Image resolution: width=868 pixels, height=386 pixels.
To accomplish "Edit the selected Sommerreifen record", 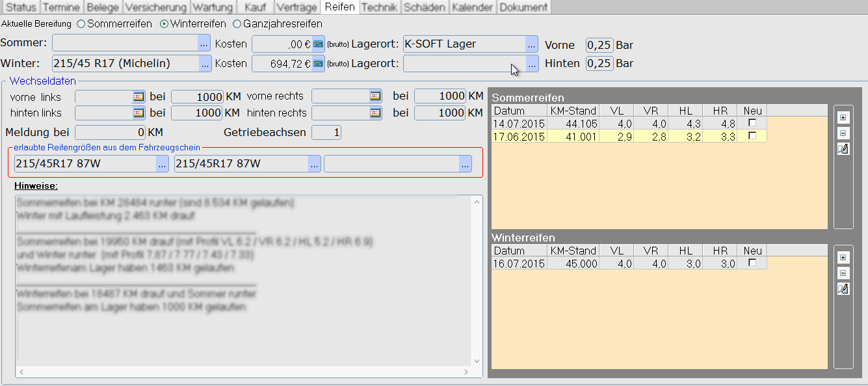I will coord(843,149).
